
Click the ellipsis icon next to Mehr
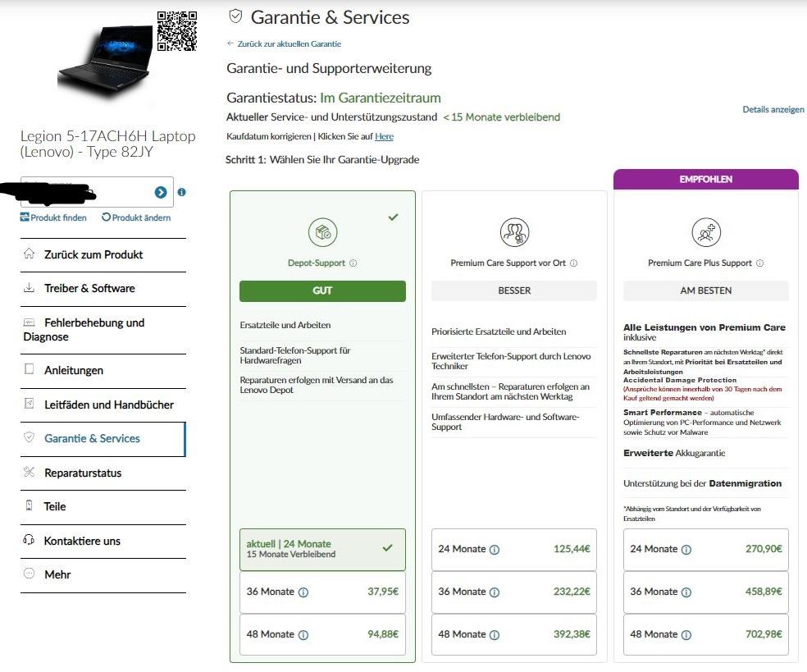point(30,574)
